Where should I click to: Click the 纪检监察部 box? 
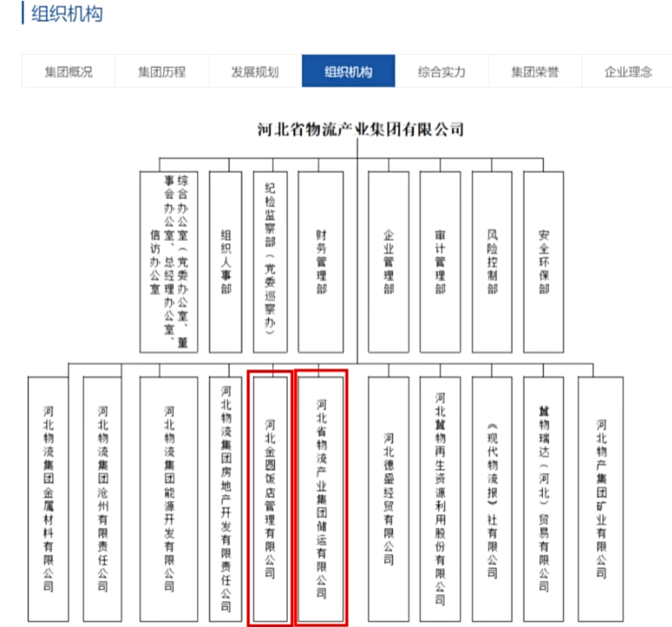click(x=270, y=262)
